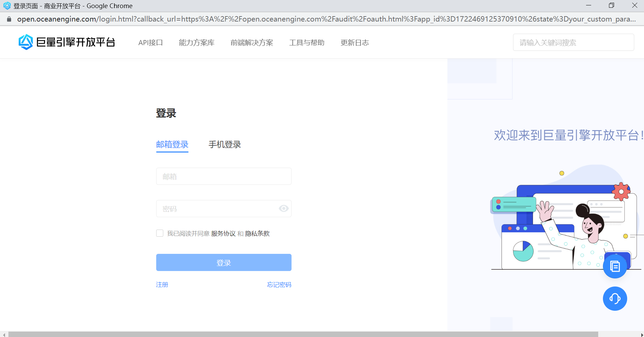The width and height of the screenshot is (644, 337).
Task: Close the Chrome window
Action: coord(635,5)
